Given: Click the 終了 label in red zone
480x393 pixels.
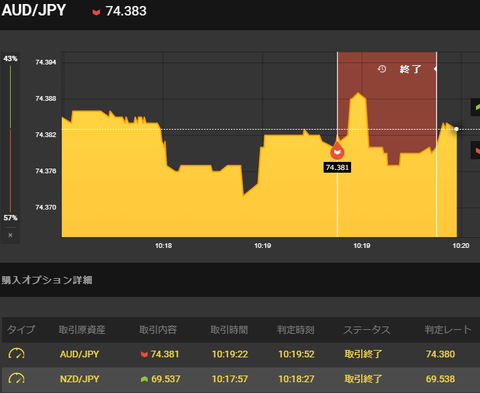Looking at the screenshot, I should pyautogui.click(x=410, y=69).
